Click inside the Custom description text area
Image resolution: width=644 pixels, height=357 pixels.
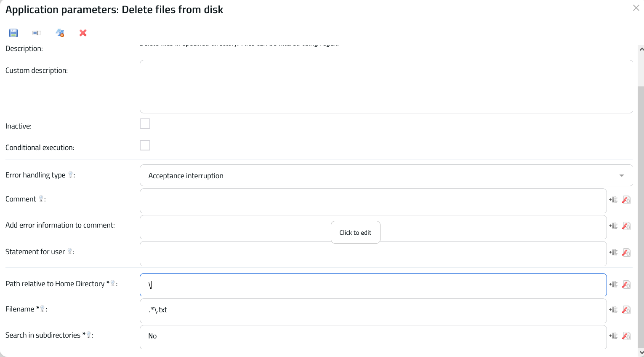click(386, 86)
